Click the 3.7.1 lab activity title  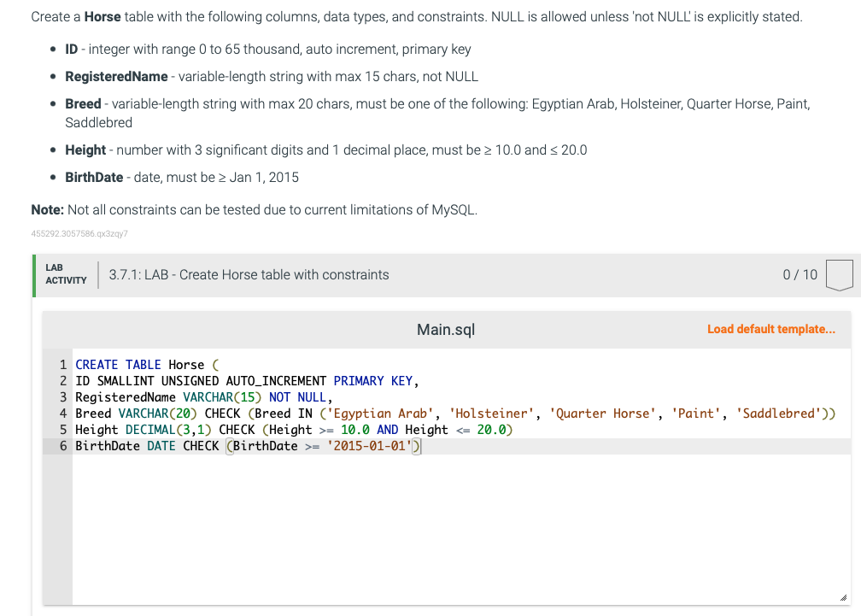(248, 274)
